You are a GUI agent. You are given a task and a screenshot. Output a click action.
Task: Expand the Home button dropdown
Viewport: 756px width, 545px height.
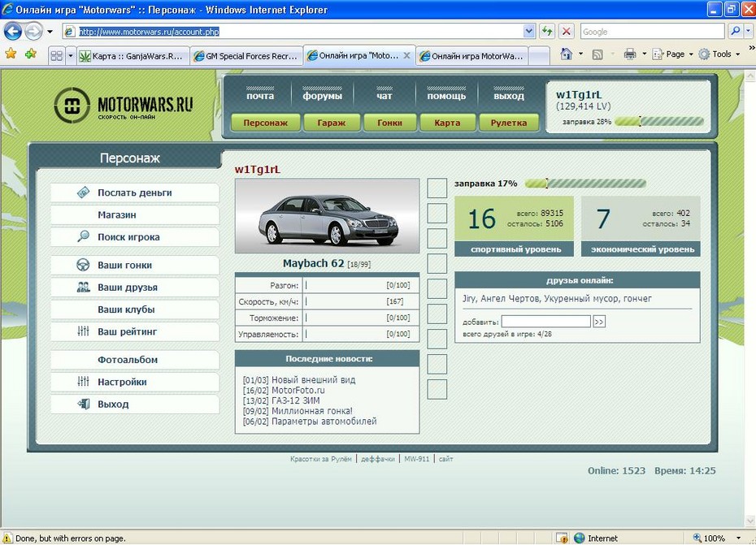tap(580, 54)
